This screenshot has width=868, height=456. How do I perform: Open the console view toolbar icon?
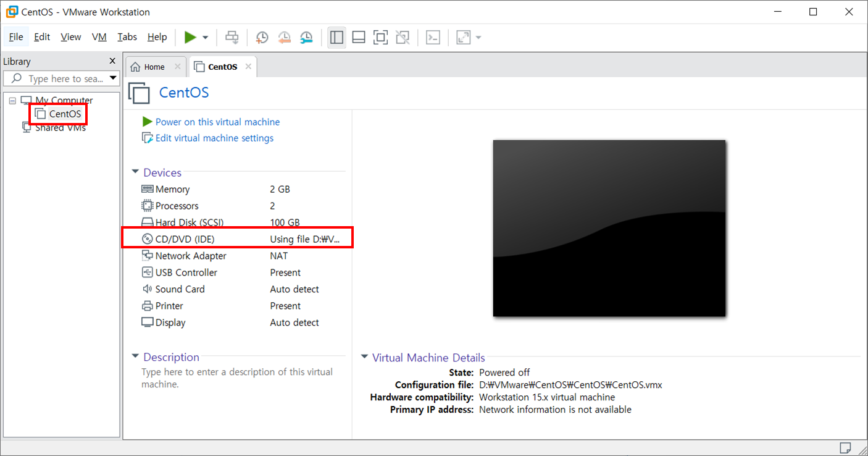coord(433,38)
